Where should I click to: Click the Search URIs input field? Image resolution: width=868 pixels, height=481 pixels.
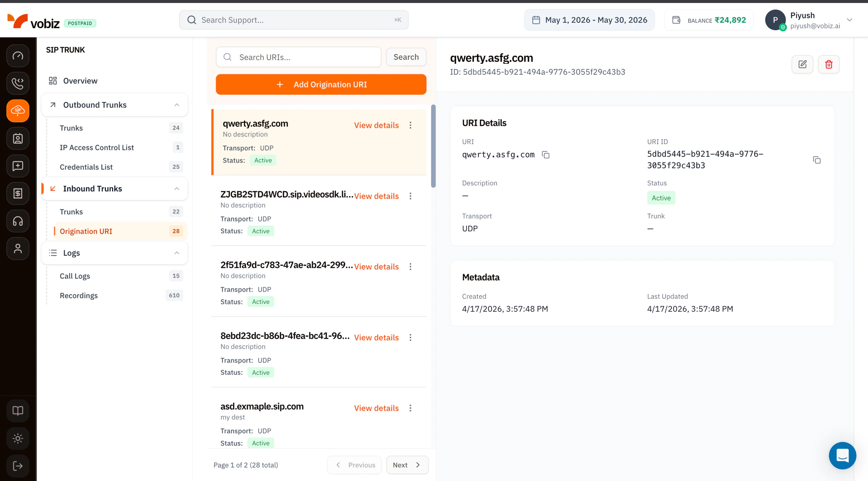point(299,57)
